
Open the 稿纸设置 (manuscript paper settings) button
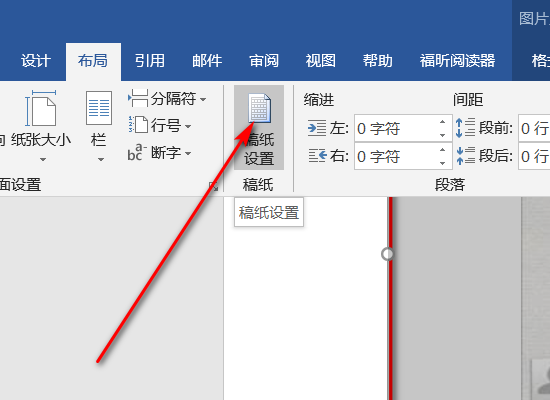(259, 128)
